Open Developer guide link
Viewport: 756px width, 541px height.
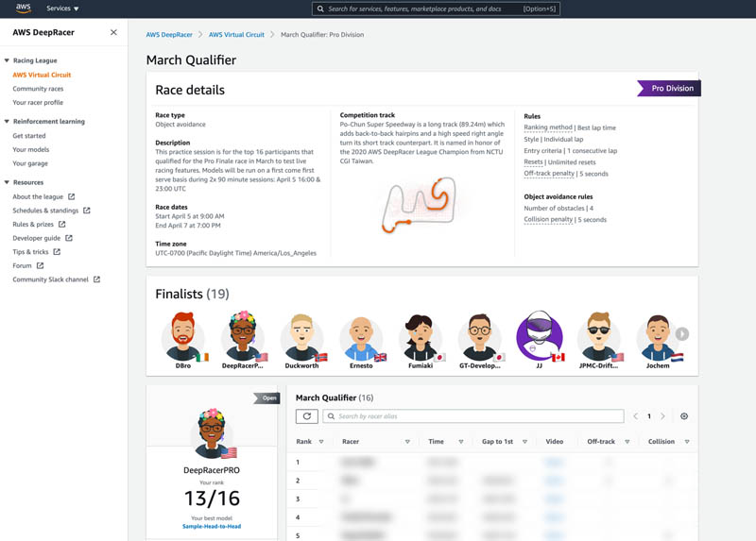pyautogui.click(x=36, y=238)
